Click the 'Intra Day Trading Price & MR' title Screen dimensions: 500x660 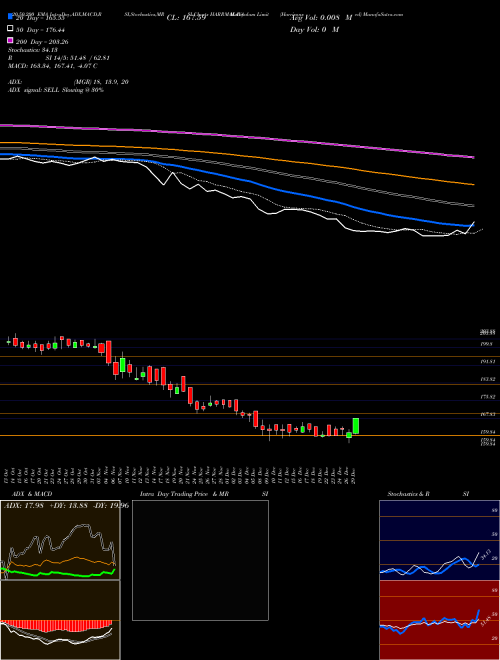[x=184, y=494]
